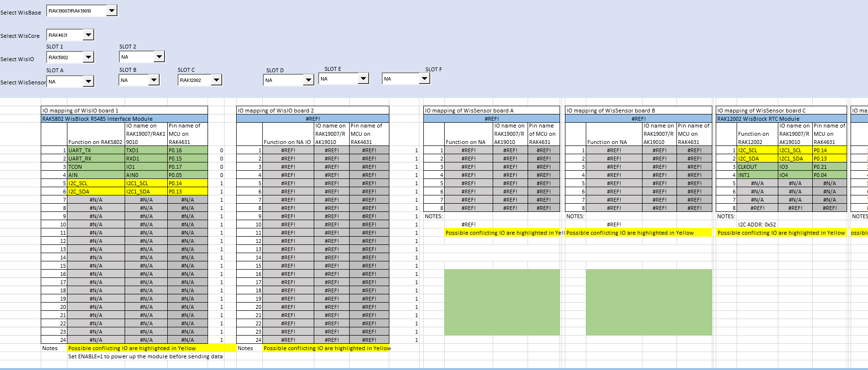Open the SLOT A sensor dropdown
Image resolution: width=868 pixels, height=370 pixels.
coord(88,81)
